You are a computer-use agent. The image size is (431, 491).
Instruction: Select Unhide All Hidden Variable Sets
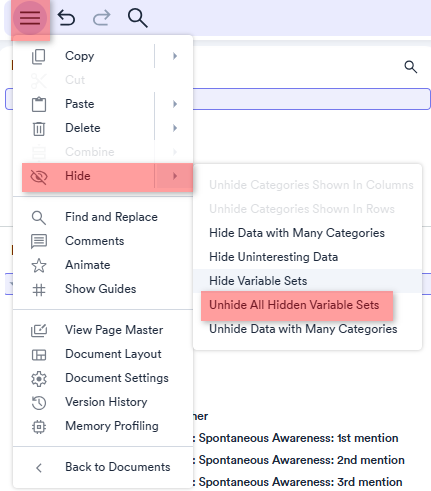[x=294, y=305]
